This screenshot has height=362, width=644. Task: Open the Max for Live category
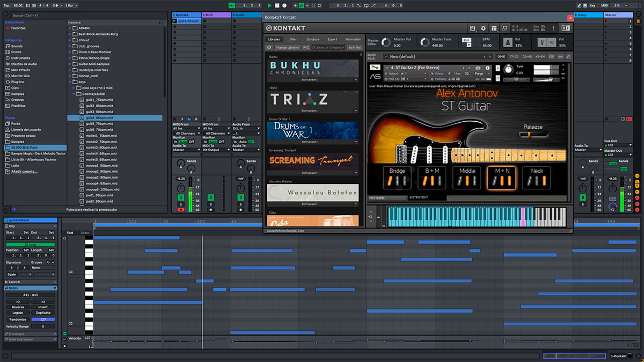click(20, 76)
